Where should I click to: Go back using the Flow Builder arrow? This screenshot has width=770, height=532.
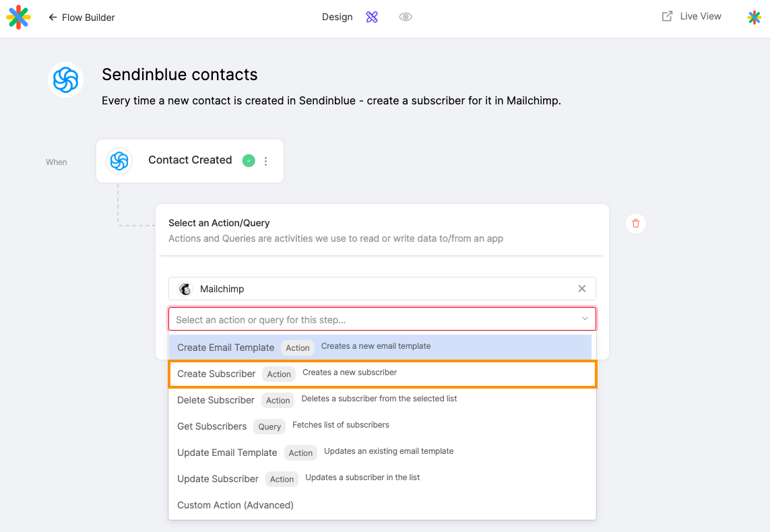coord(53,18)
